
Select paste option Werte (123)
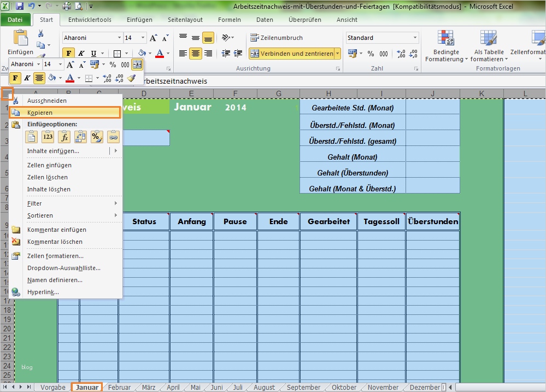(x=48, y=137)
